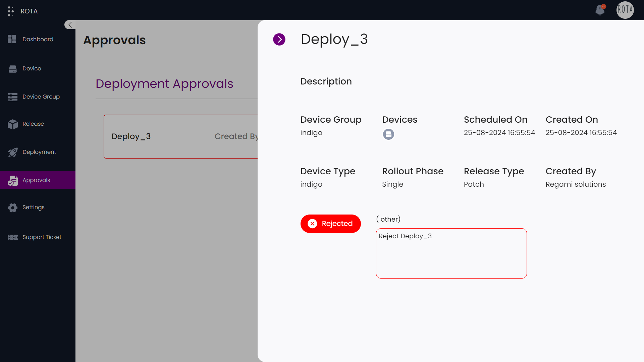Open Settings via the gear icon

tap(12, 207)
